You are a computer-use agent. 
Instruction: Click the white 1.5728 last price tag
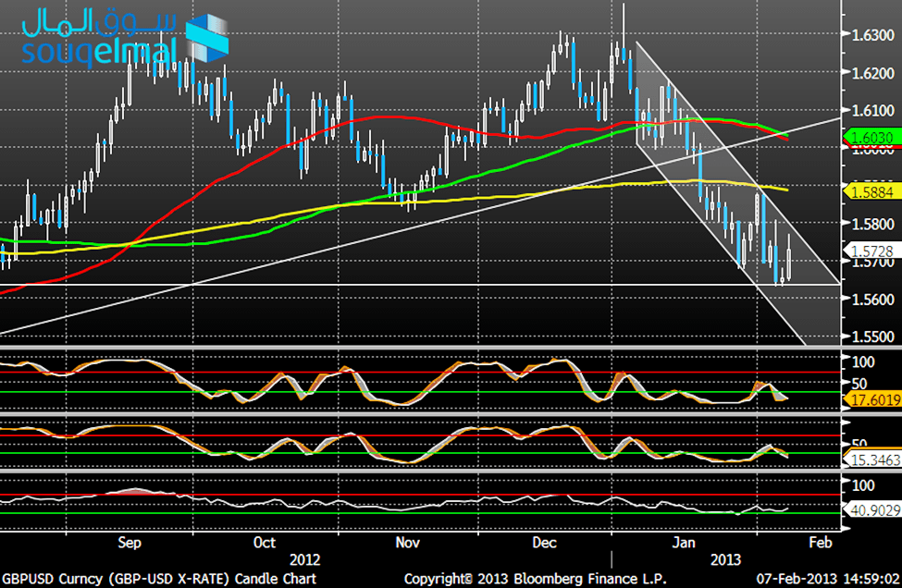pos(871,251)
